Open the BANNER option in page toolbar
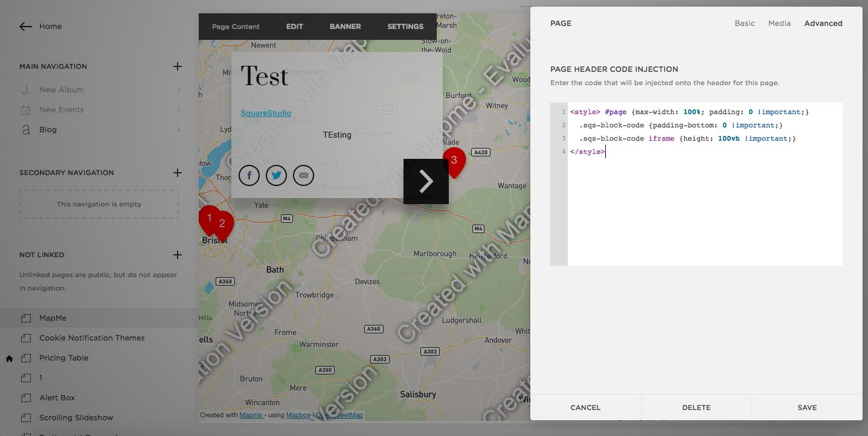This screenshot has width=868, height=436. coord(346,27)
